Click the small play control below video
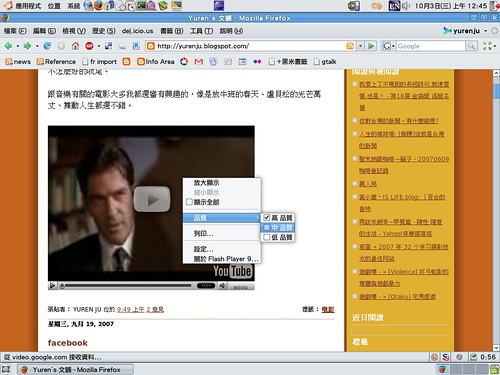Screen dimensions: 500x375 tap(52, 286)
